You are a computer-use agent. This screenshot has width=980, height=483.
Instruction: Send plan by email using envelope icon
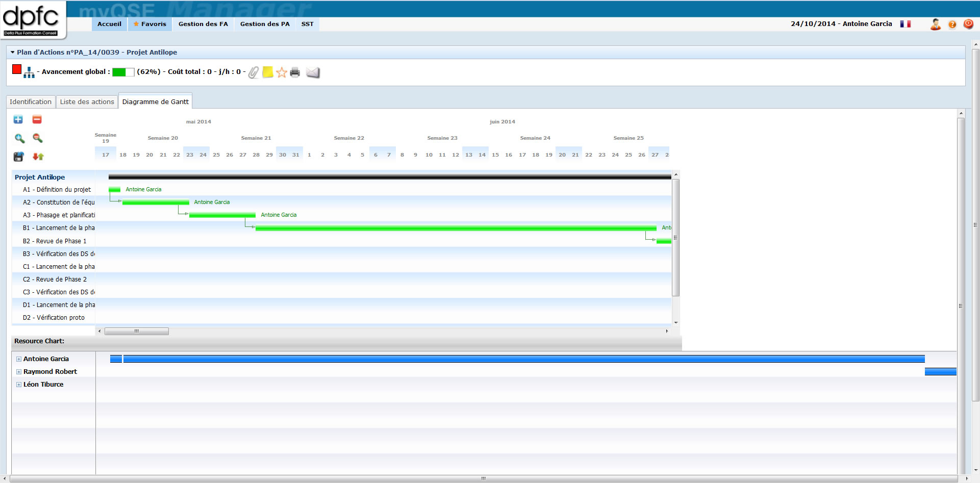(x=313, y=72)
